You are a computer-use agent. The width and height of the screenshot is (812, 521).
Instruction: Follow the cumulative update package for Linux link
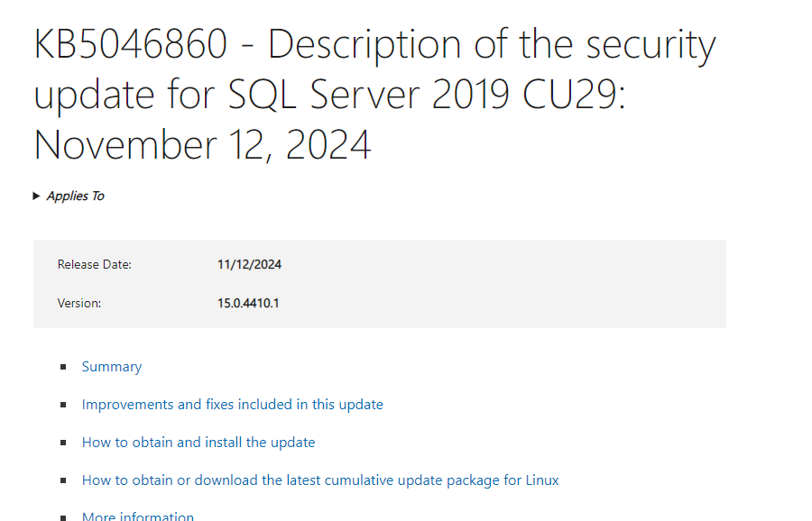(320, 480)
